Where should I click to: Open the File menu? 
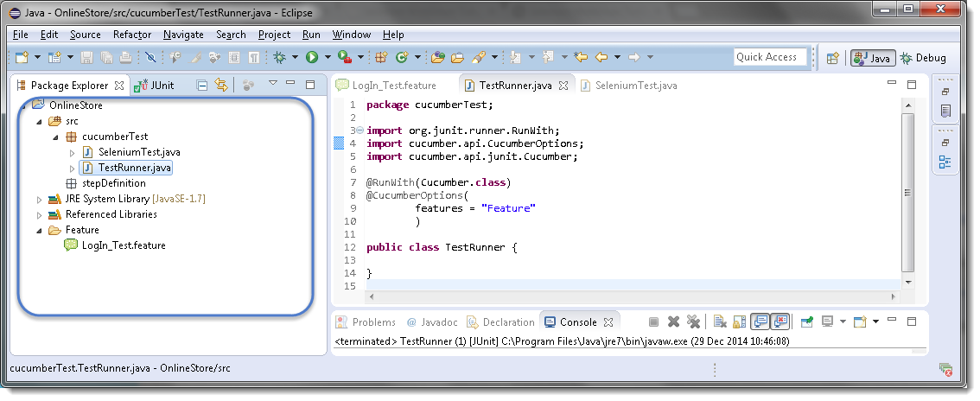(20, 35)
